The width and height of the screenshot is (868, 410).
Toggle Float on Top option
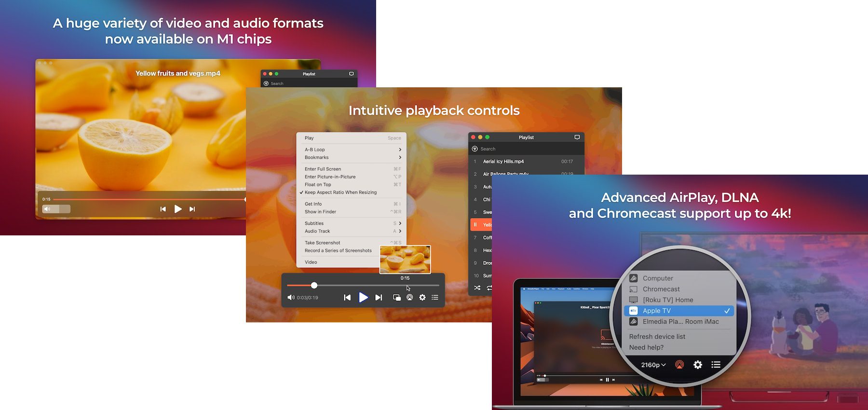[x=318, y=185]
